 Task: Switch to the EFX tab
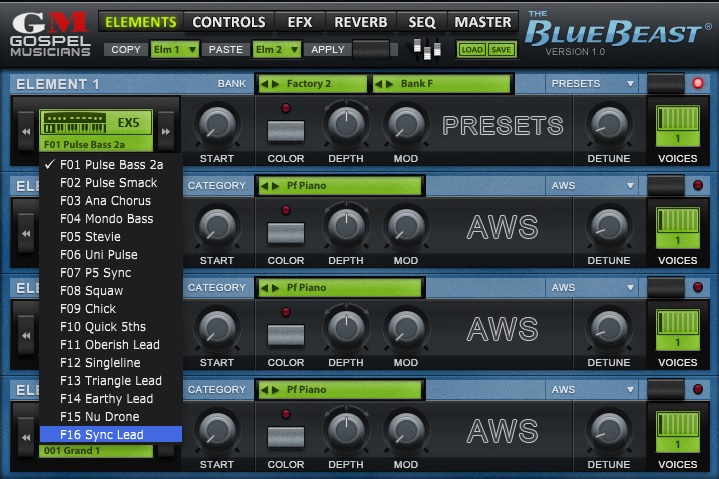pos(300,22)
